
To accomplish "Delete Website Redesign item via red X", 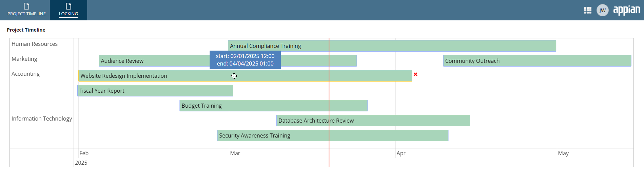I will 415,74.
